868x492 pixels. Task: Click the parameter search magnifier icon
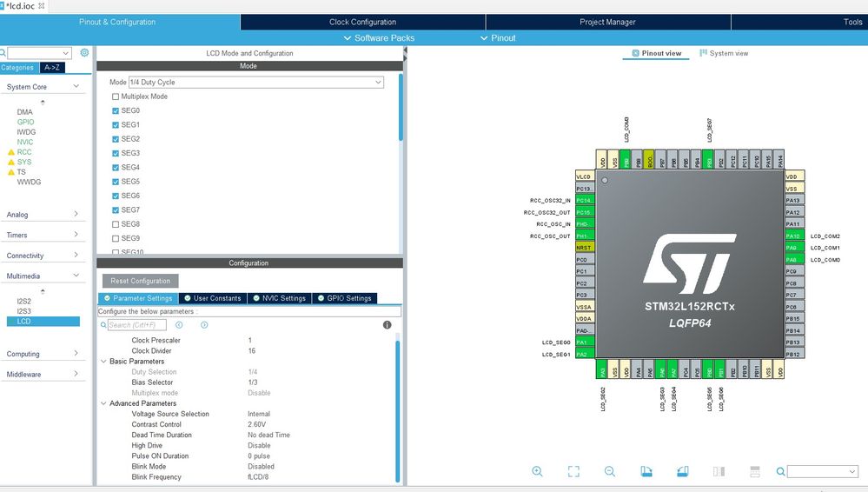tap(103, 325)
